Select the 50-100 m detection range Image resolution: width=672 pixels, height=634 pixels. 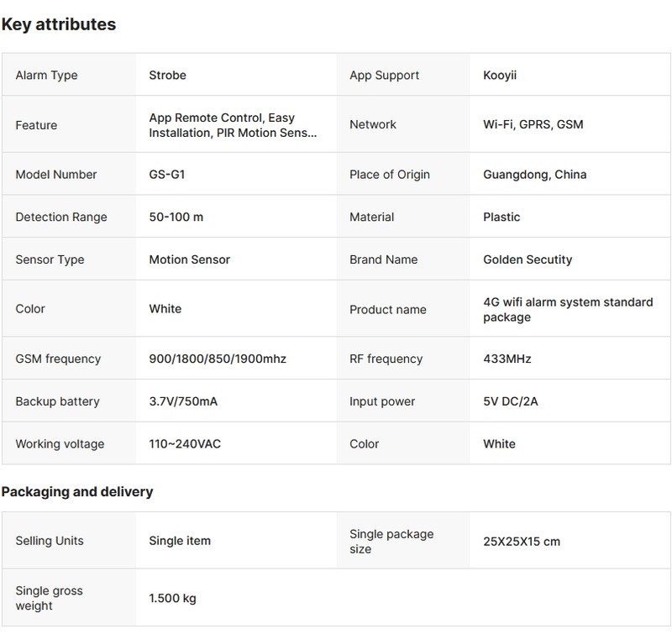click(176, 217)
